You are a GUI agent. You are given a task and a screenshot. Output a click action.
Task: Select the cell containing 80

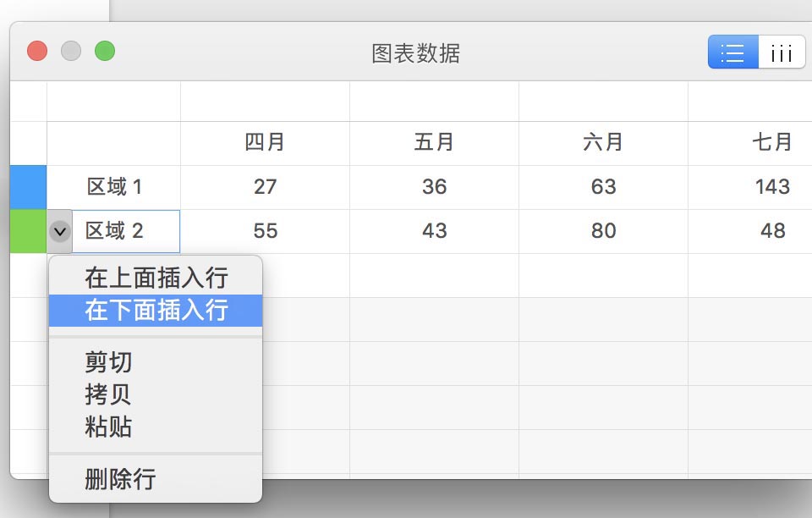tap(603, 231)
